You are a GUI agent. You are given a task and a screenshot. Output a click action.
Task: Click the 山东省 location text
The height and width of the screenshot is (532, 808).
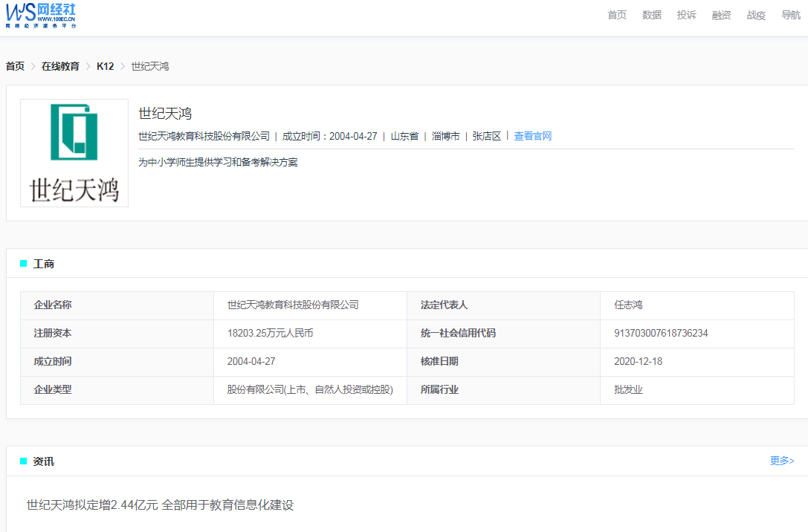[404, 136]
